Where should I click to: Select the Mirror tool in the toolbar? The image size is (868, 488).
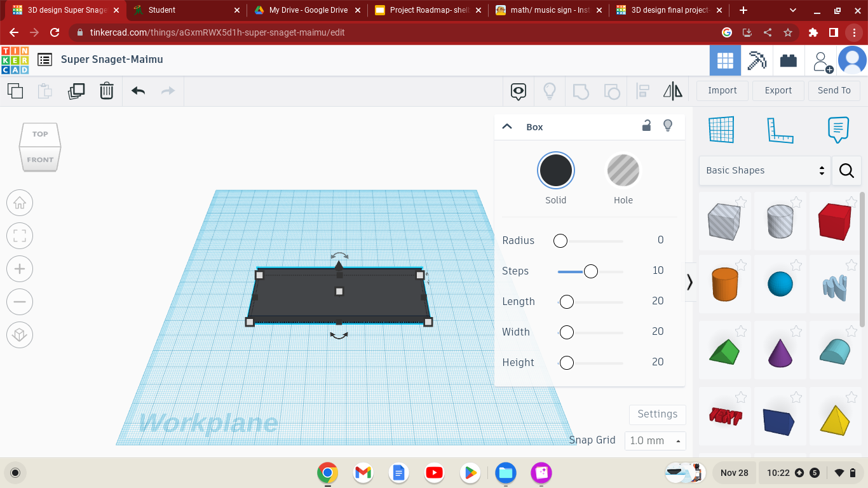pyautogui.click(x=672, y=91)
